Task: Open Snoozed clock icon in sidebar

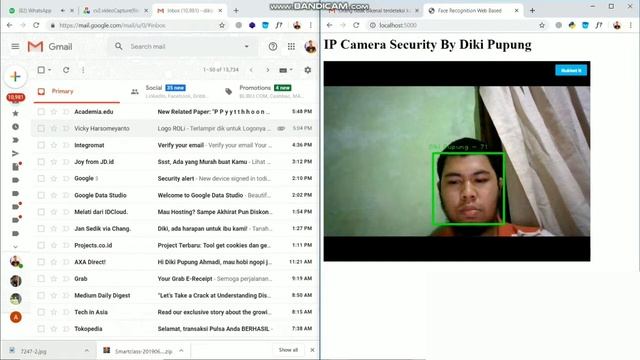Action: [x=16, y=127]
